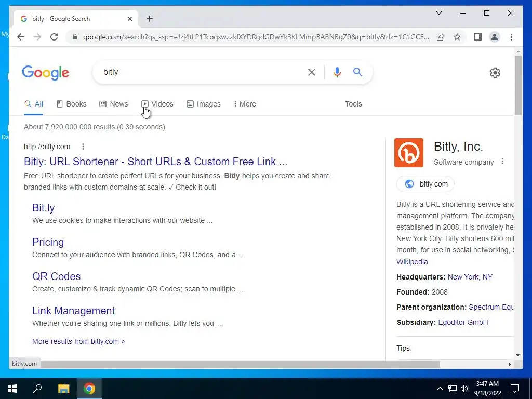The height and width of the screenshot is (399, 532).
Task: Bookmark this page with the star icon
Action: (457, 37)
